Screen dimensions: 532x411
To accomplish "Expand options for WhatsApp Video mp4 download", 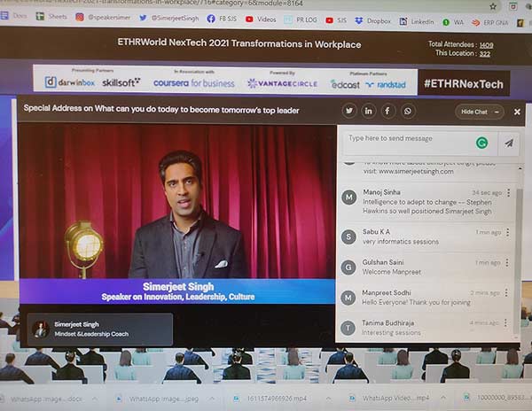I will pyautogui.click(x=443, y=397).
